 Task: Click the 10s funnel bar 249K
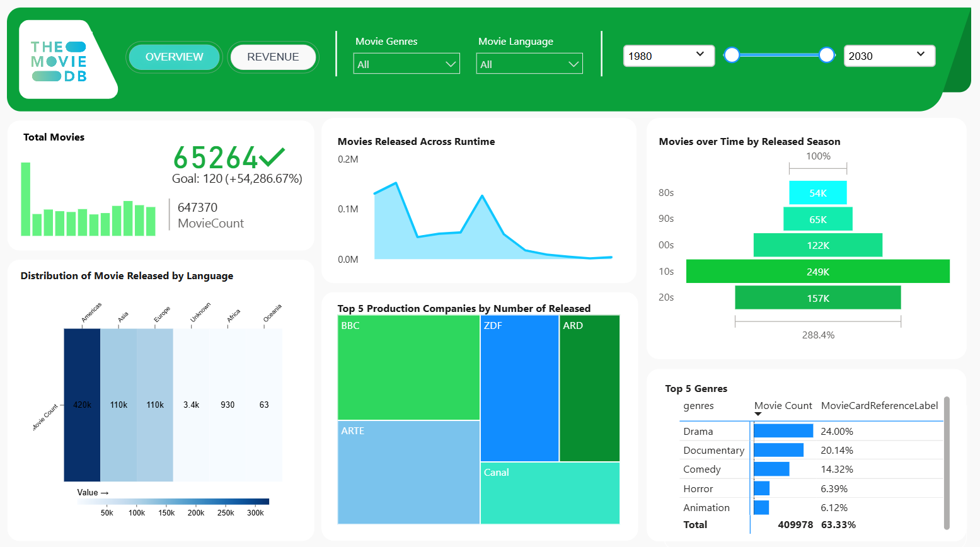[818, 272]
